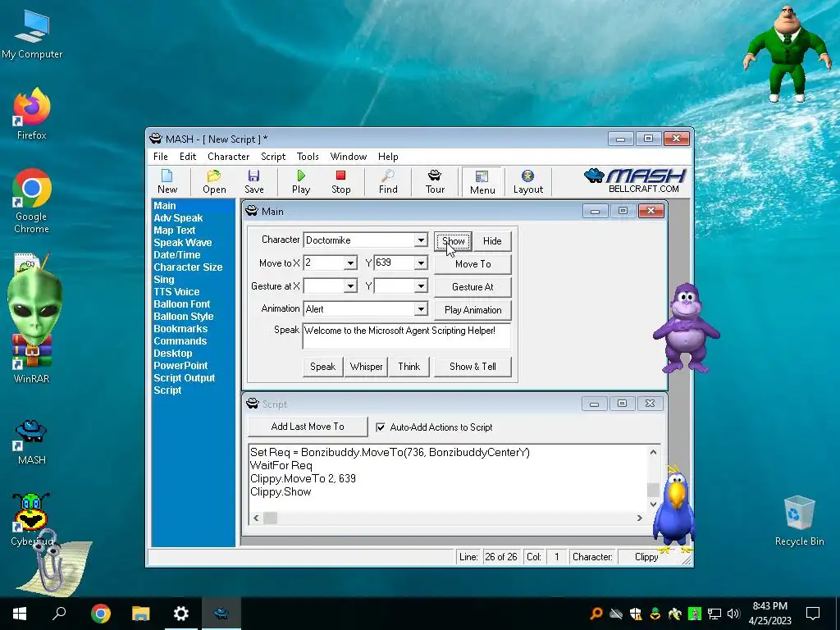The image size is (840, 630).
Task: Click the Hide button
Action: click(x=492, y=241)
